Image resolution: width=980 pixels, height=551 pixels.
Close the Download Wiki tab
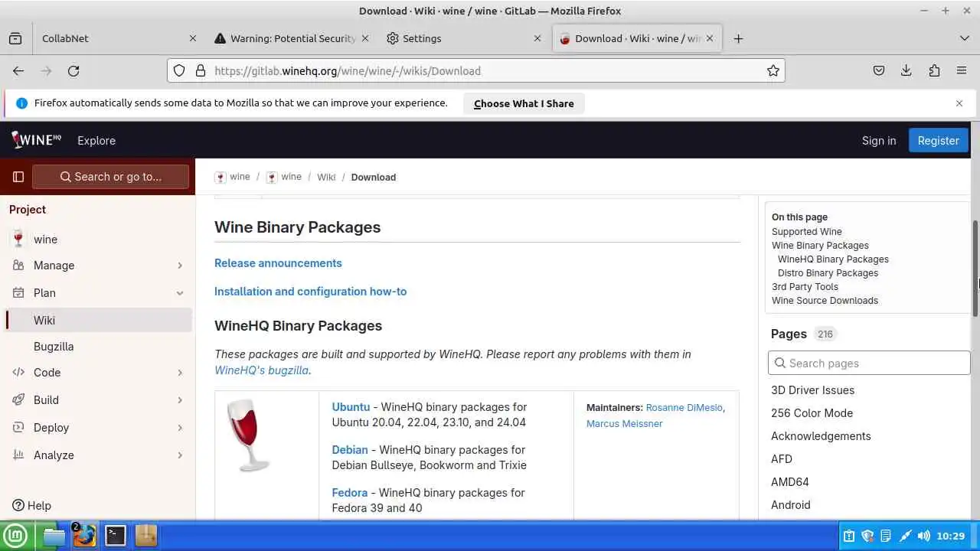pos(710,38)
